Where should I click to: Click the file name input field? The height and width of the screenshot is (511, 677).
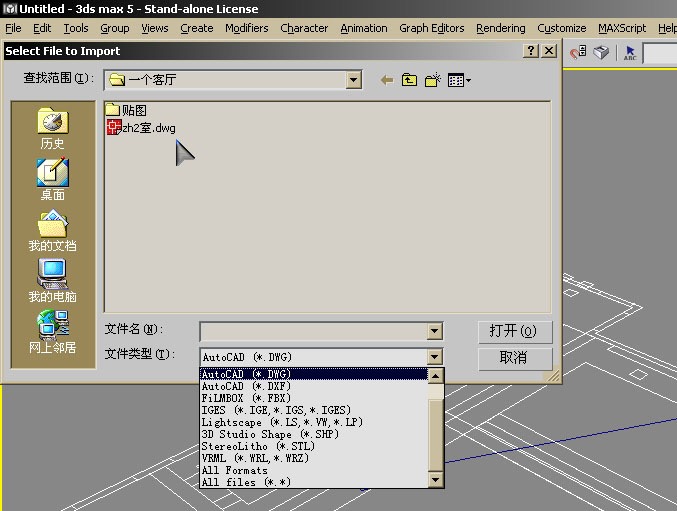(314, 331)
